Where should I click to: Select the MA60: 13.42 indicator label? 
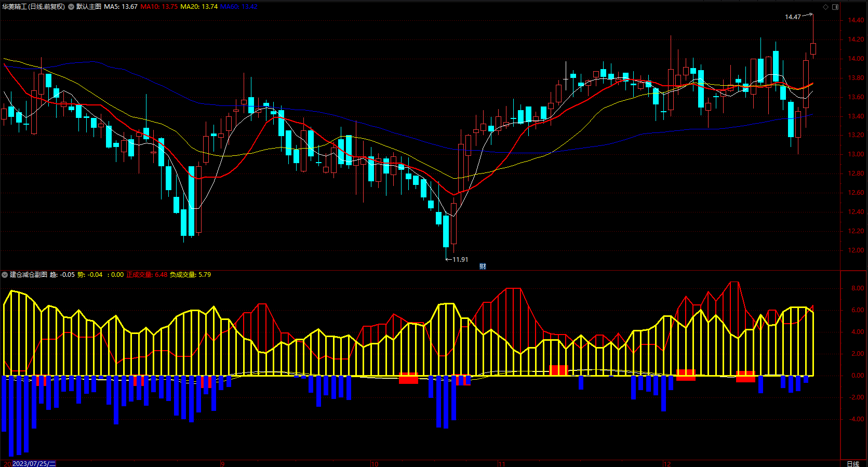click(239, 7)
